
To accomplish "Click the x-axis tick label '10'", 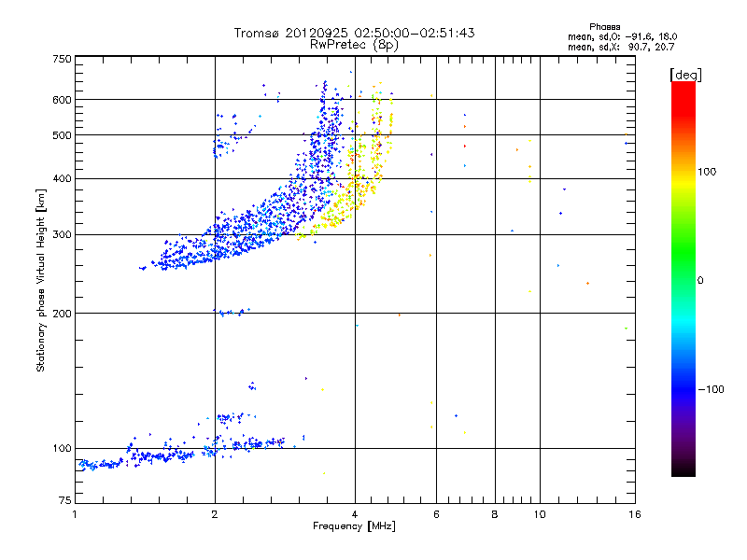I will click(x=540, y=514).
